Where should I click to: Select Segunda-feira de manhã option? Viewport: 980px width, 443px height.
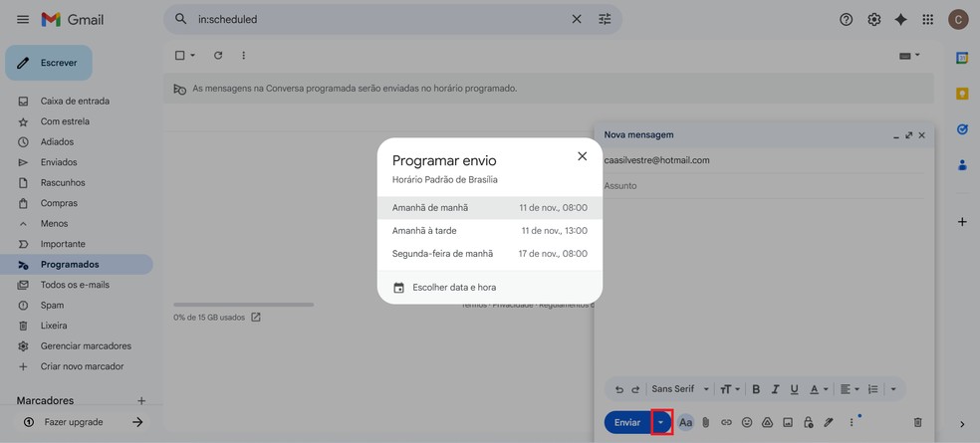coord(489,254)
